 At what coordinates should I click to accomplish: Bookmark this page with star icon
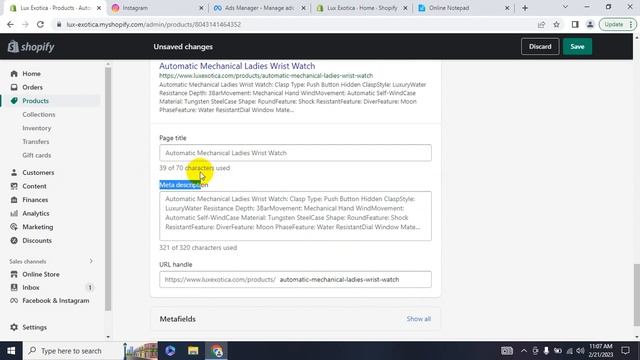(556, 24)
